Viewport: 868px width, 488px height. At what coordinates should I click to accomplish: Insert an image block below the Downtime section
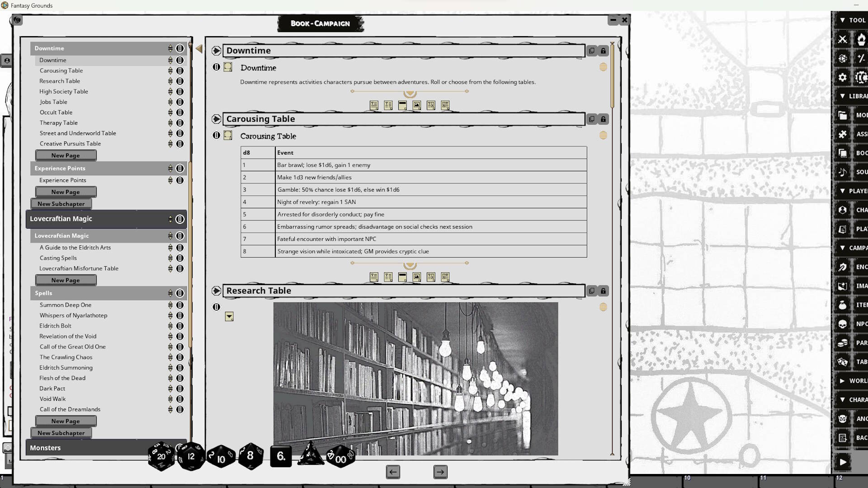pos(416,105)
